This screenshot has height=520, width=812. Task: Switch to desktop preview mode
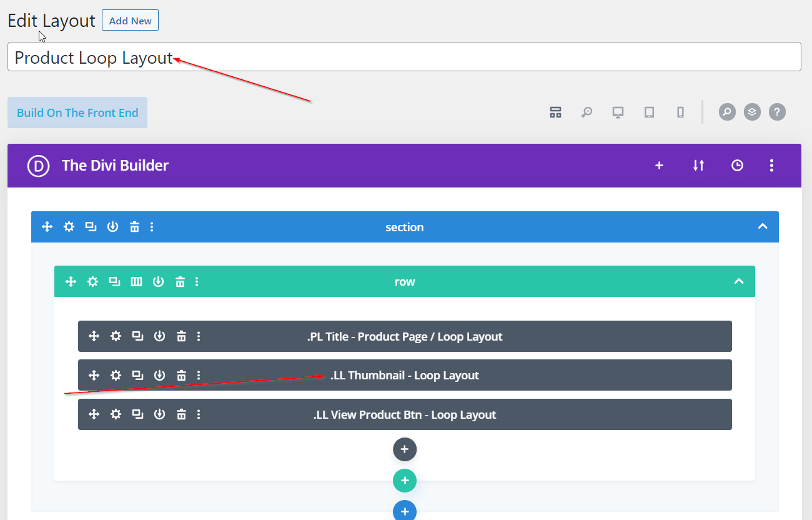pos(618,112)
